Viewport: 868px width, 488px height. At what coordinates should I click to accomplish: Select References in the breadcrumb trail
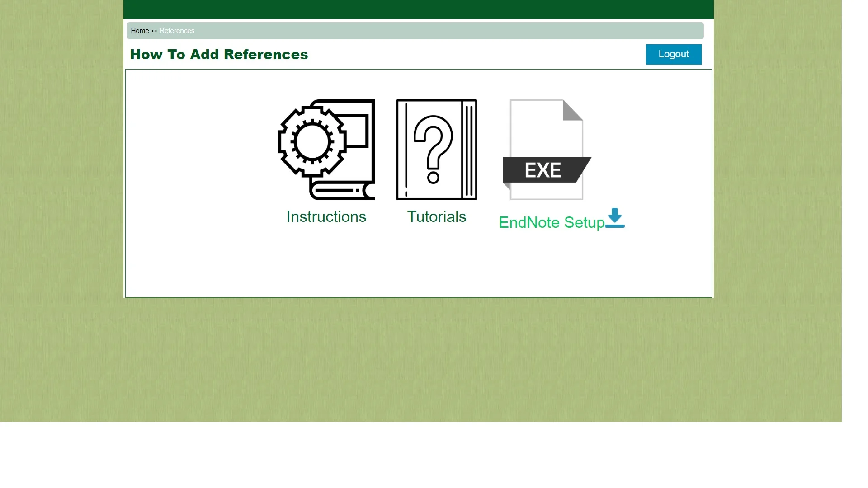pyautogui.click(x=177, y=31)
